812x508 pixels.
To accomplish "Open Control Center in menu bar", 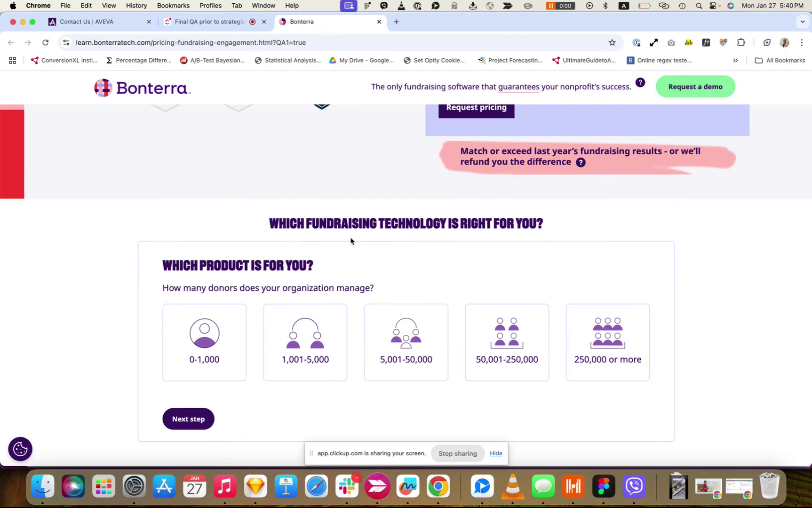I will click(x=714, y=6).
